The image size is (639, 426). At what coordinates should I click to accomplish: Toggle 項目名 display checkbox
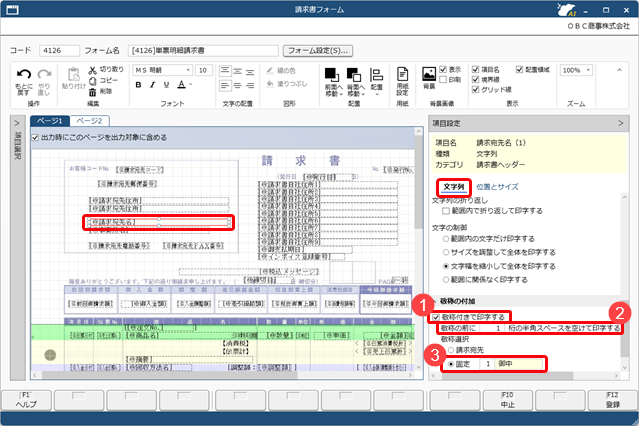coord(475,69)
